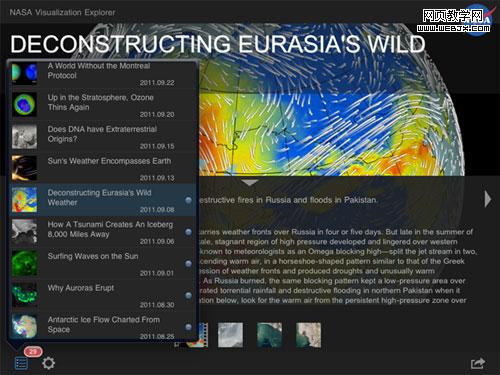Tap the green aurora thumbnail

tap(24, 295)
